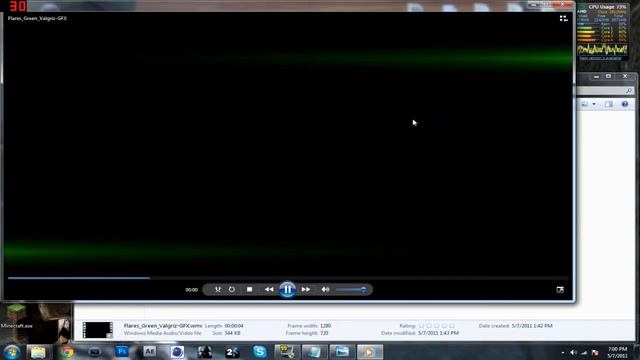Switch to the open Explorer folder window in taskbar
The image size is (640, 360).
click(342, 352)
